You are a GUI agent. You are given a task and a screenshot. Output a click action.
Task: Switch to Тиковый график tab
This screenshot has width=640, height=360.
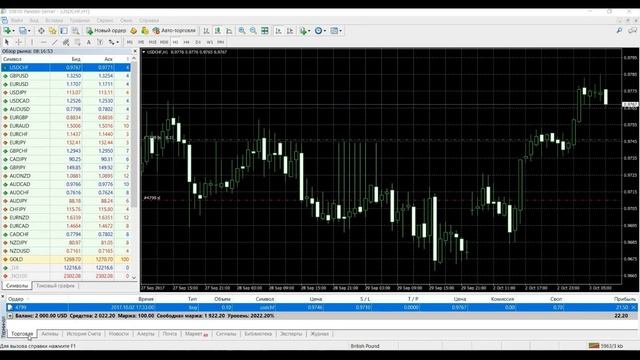point(56,286)
